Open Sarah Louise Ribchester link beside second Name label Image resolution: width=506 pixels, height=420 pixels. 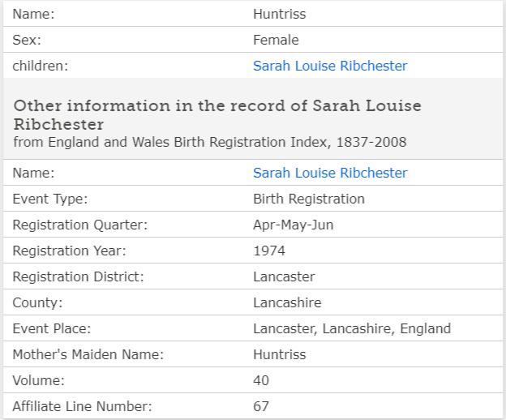coord(330,173)
